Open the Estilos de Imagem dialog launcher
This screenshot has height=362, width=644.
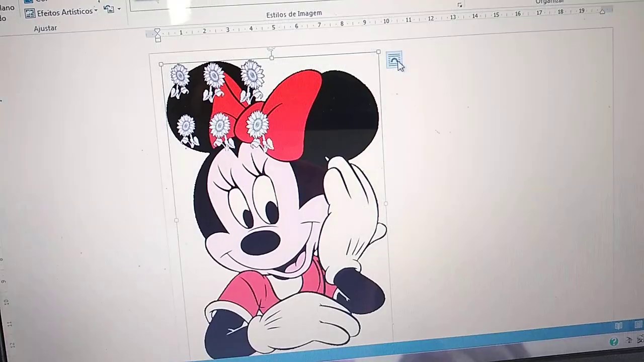click(x=459, y=5)
